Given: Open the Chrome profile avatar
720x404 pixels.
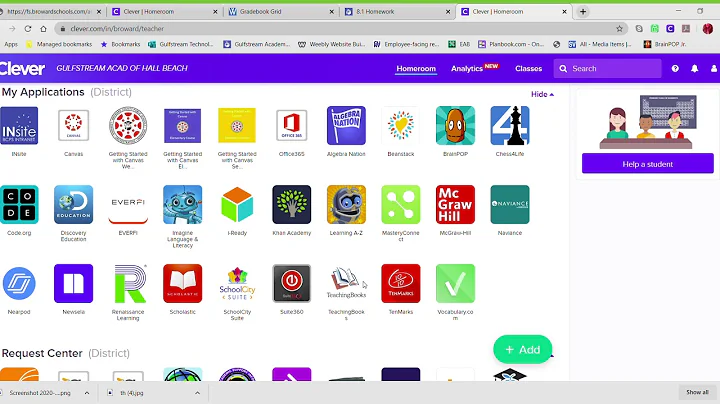Looking at the screenshot, I should [x=708, y=28].
